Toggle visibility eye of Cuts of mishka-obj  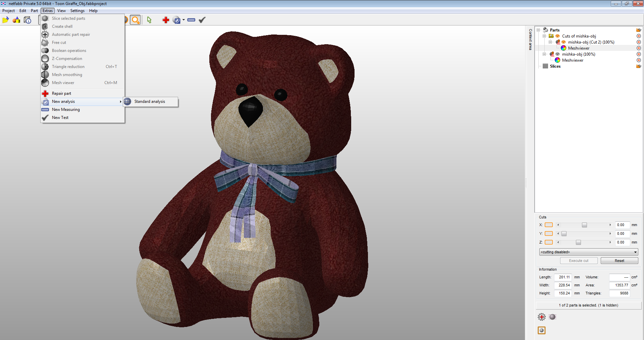point(557,36)
